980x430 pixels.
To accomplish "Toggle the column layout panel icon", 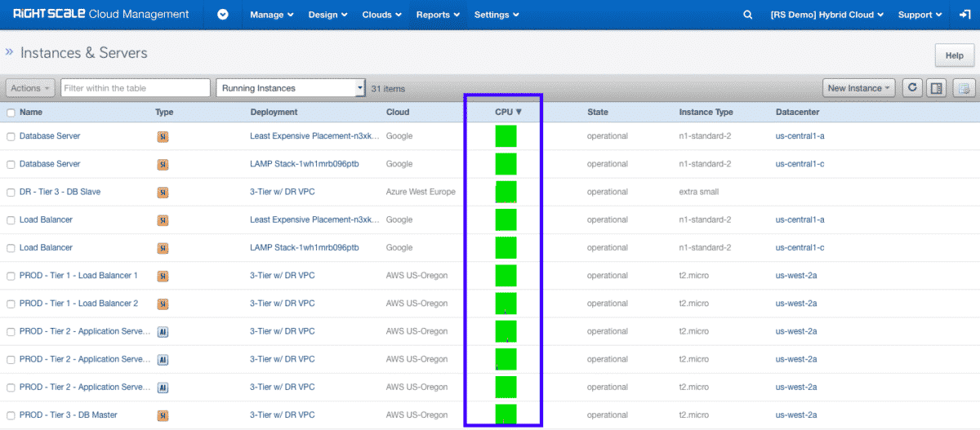I will 937,88.
